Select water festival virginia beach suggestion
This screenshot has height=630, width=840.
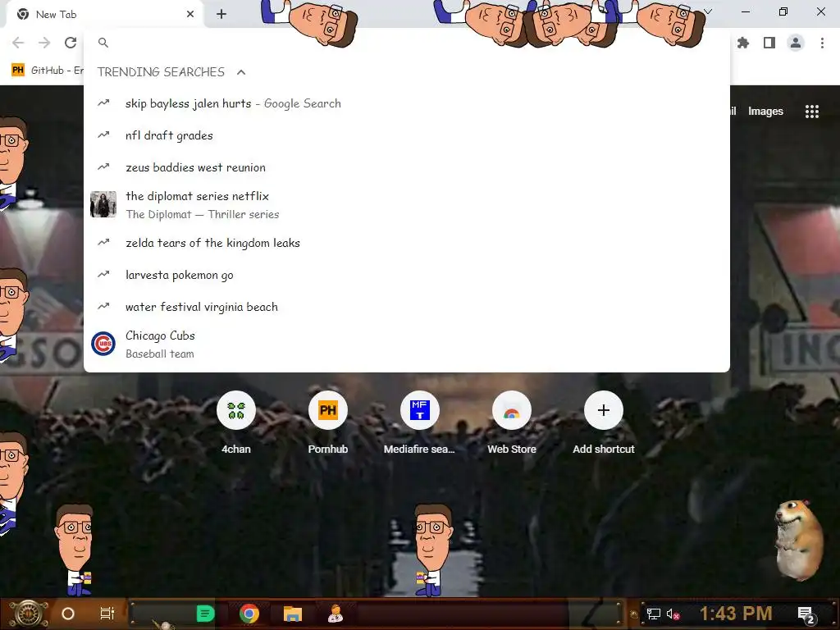pos(407,307)
